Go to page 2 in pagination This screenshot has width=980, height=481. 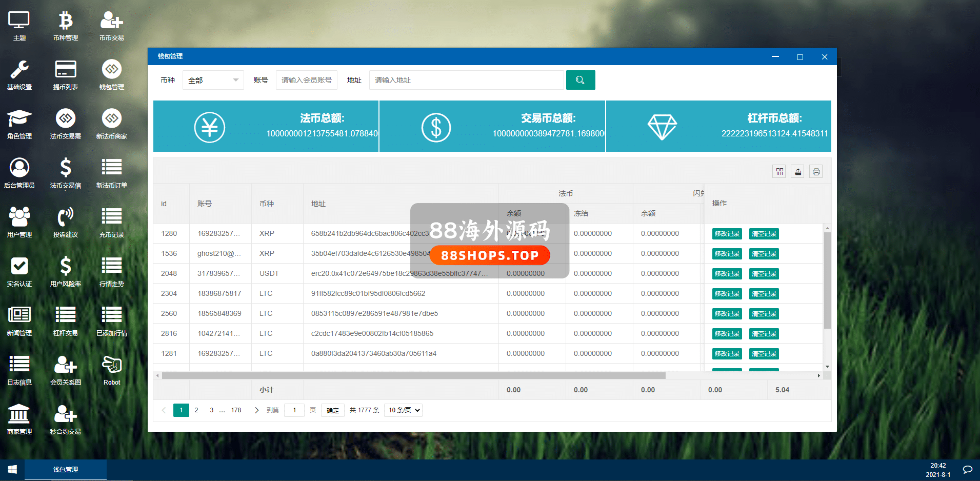pos(196,410)
